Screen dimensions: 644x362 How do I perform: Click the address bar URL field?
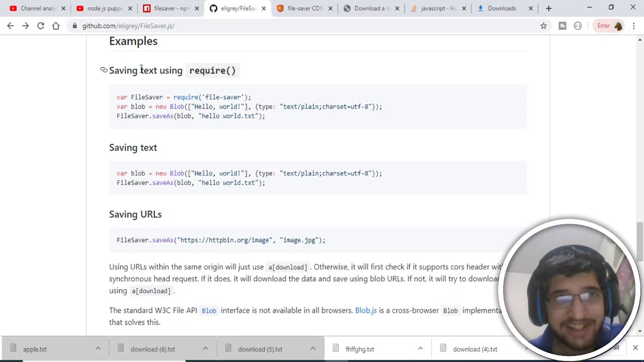click(302, 26)
